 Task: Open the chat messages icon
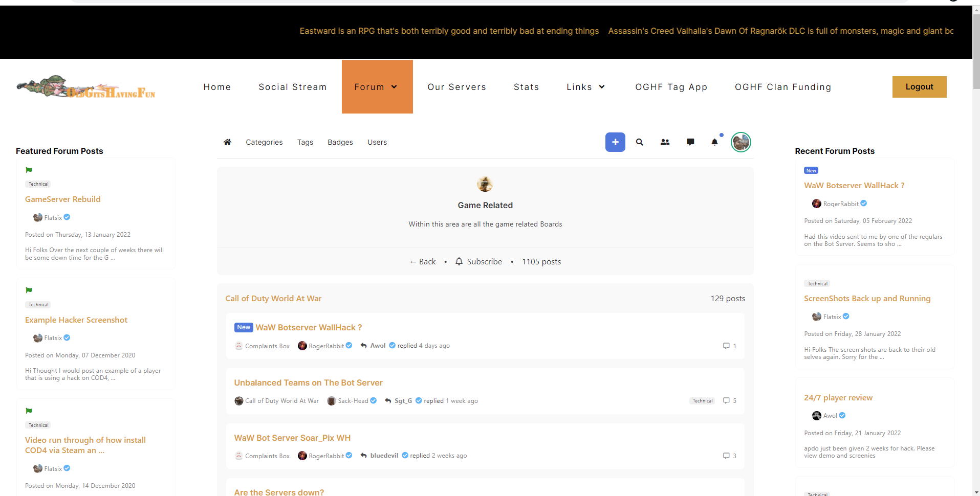tap(690, 142)
